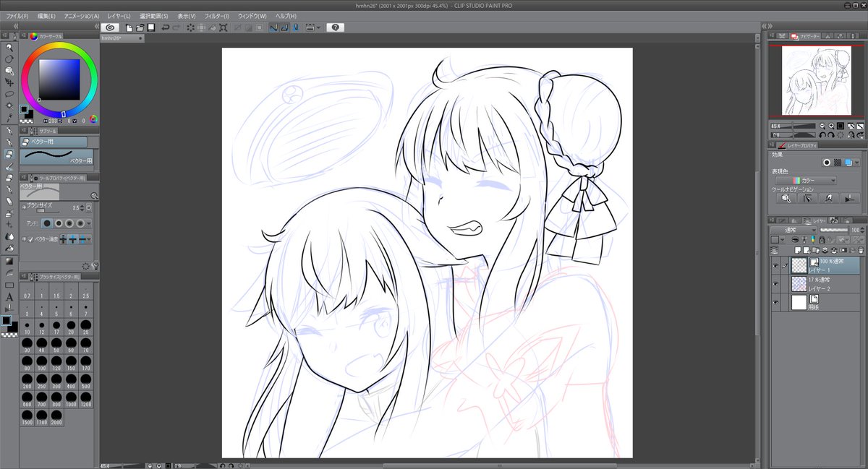This screenshot has height=469, width=868.
Task: Pick a shade in the color square
Action: (59, 79)
